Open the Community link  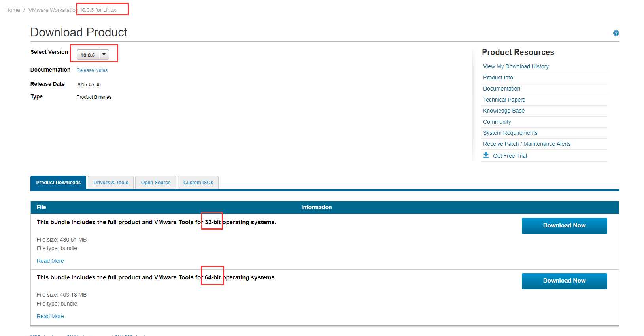(497, 122)
